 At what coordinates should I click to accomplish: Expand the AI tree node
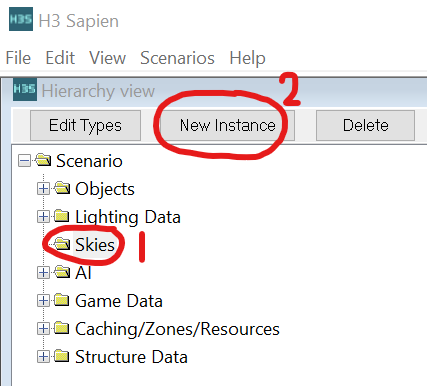pyautogui.click(x=43, y=273)
